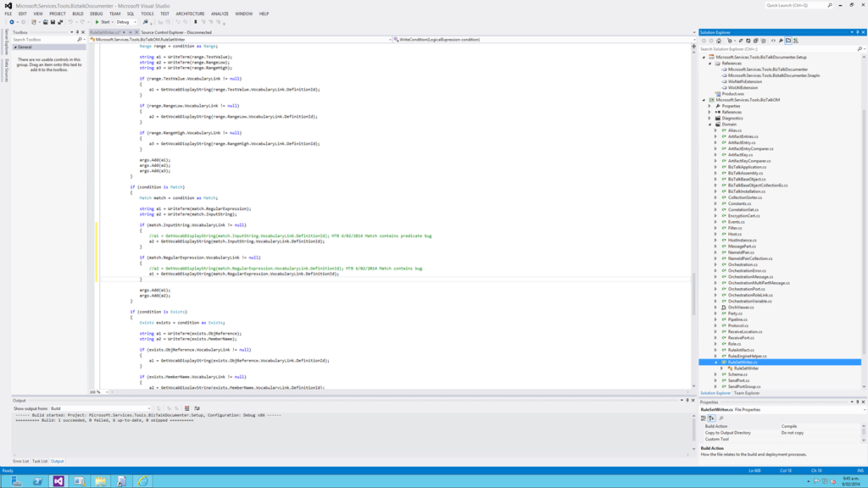Screen dimensions: 868x488
Task: Sync with active document in Solution Explorer
Action: click(741, 41)
